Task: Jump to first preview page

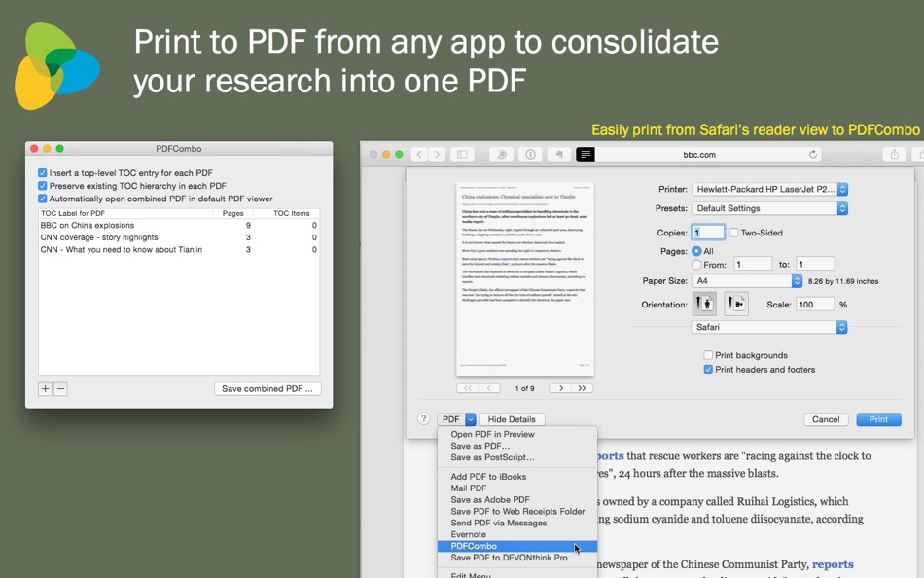Action: point(467,388)
